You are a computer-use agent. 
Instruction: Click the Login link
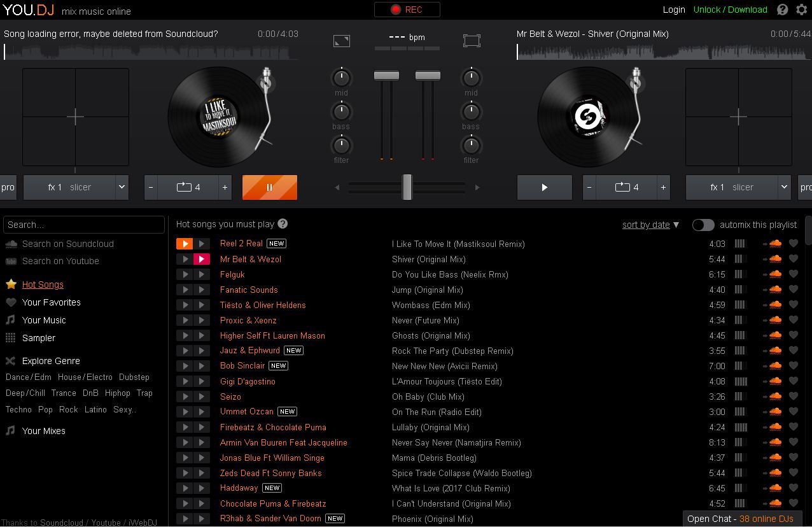click(674, 10)
